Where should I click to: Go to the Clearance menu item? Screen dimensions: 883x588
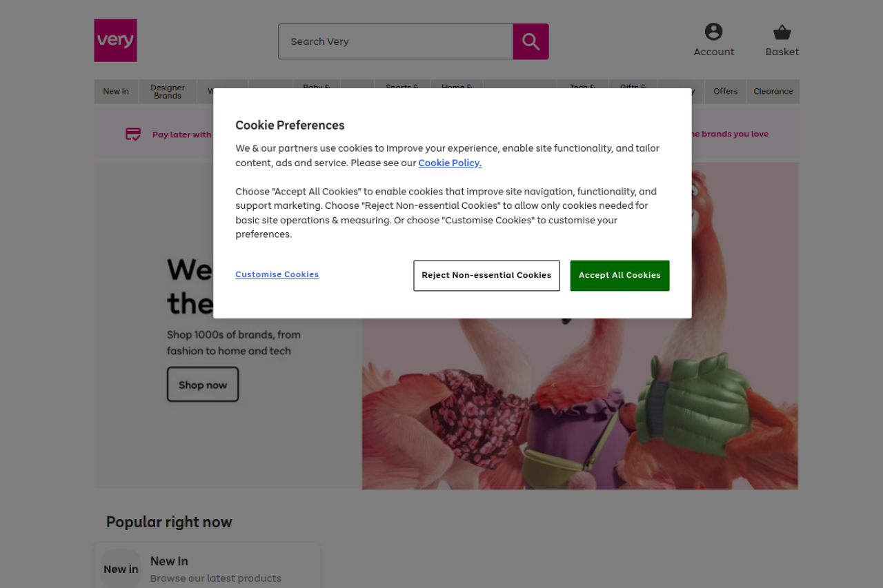tap(773, 92)
